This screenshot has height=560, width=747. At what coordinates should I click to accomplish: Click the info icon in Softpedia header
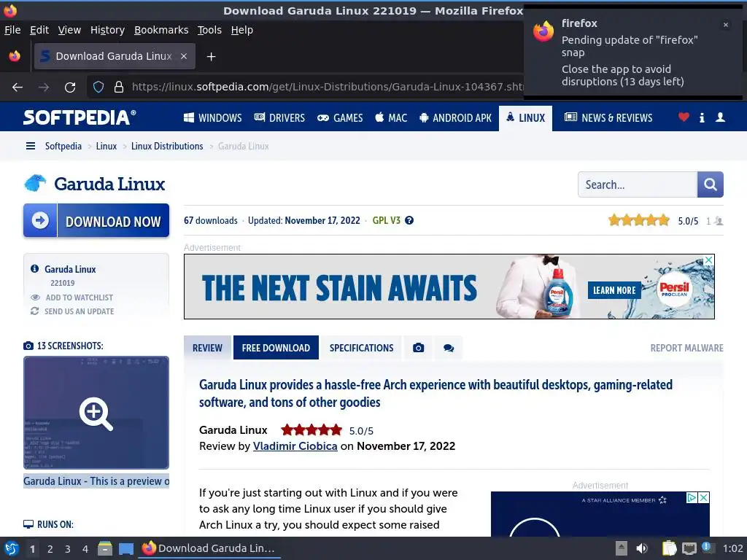[x=702, y=117]
